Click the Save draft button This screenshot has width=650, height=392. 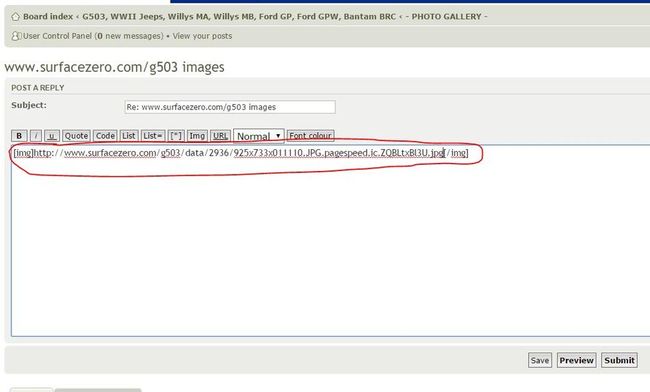point(540,360)
